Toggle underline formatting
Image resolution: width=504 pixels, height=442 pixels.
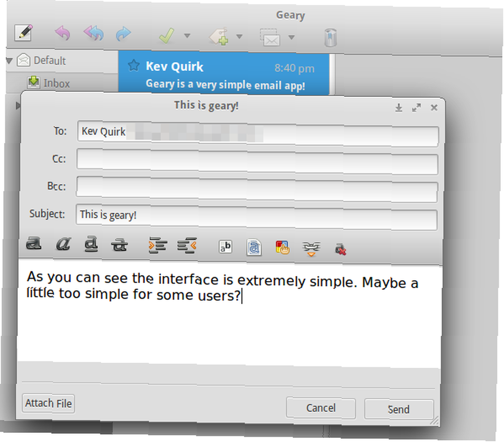point(91,244)
